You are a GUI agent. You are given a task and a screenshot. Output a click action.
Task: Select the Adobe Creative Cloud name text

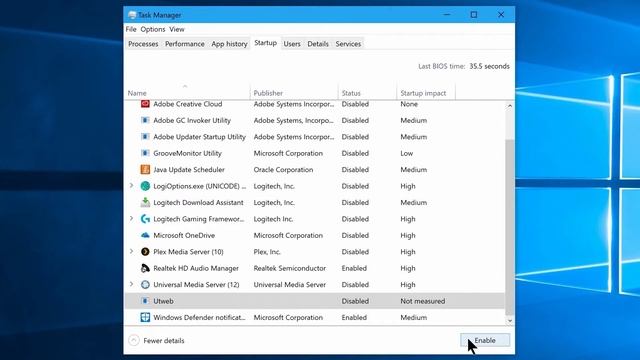coord(187,104)
